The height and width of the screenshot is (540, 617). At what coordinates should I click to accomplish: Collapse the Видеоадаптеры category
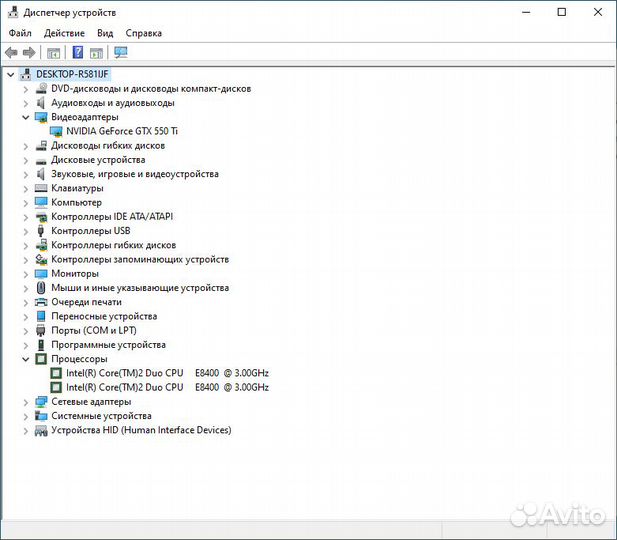click(26, 117)
